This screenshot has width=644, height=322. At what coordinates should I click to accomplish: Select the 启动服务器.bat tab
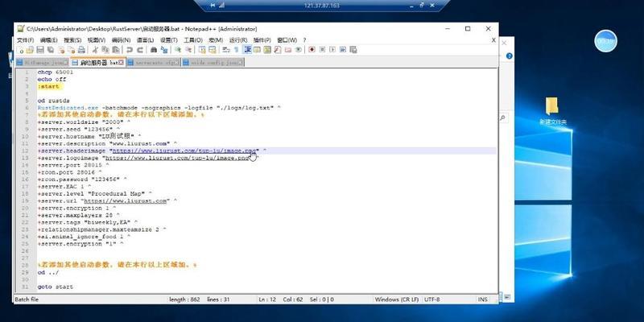97,63
